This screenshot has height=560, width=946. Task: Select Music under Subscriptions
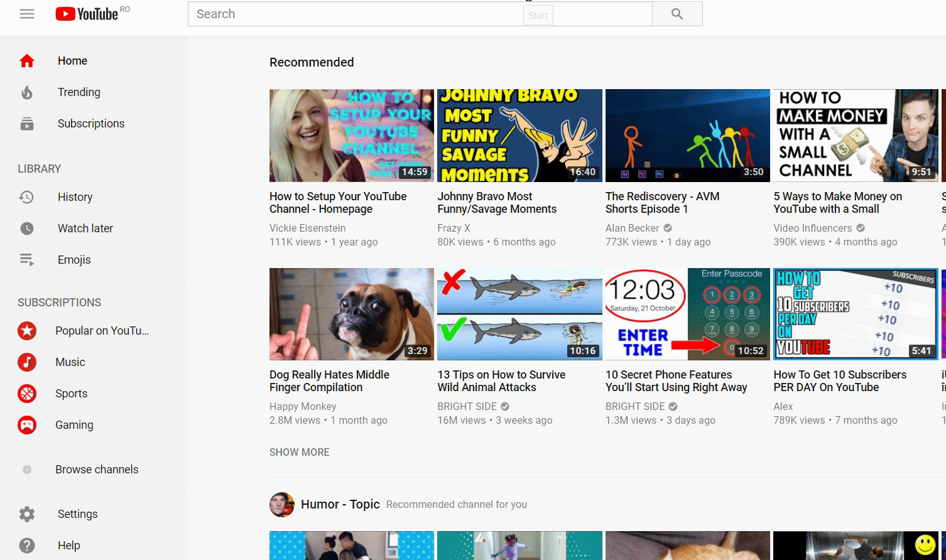pos(70,362)
